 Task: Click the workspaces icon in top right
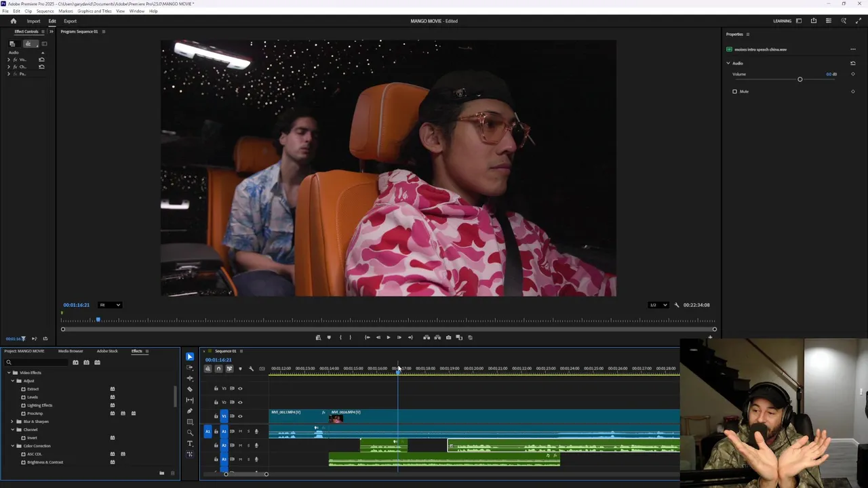coord(799,21)
